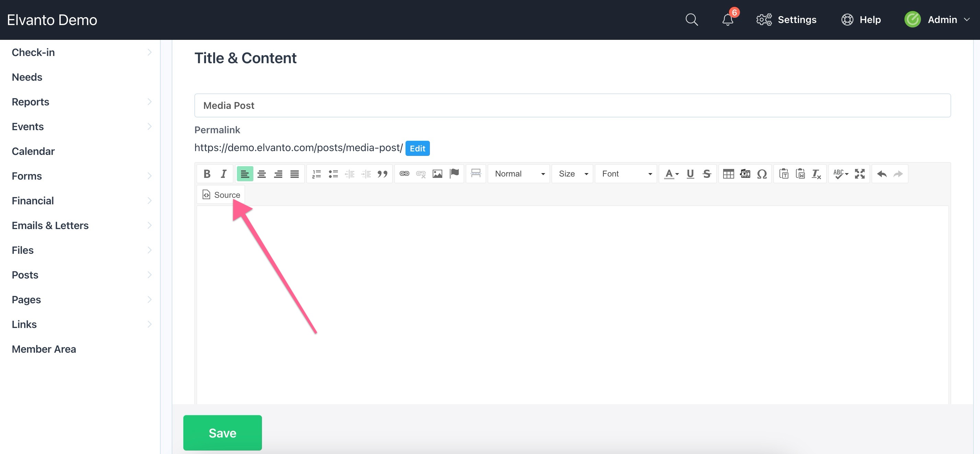This screenshot has height=454, width=980.
Task: Open the Posts section in sidebar
Action: [x=25, y=274]
